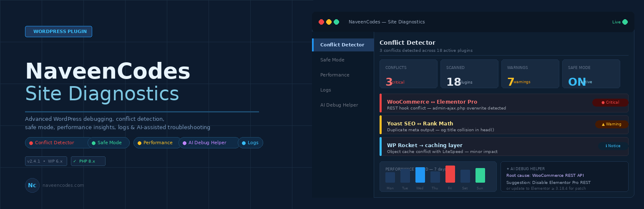Open the WP Rocket caching layer row
Viewport: 644px width, 209px height.
coord(504,146)
